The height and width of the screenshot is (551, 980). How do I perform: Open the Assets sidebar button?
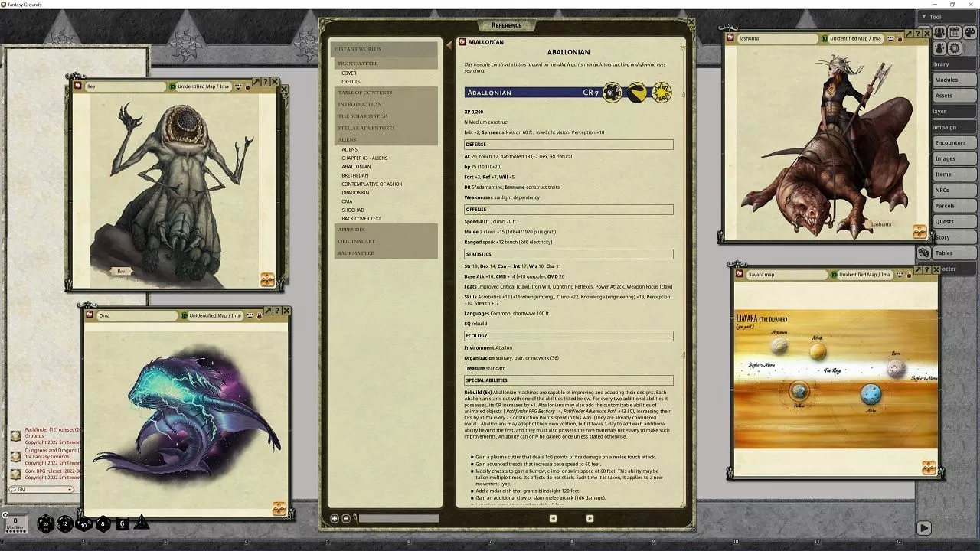tap(954, 96)
